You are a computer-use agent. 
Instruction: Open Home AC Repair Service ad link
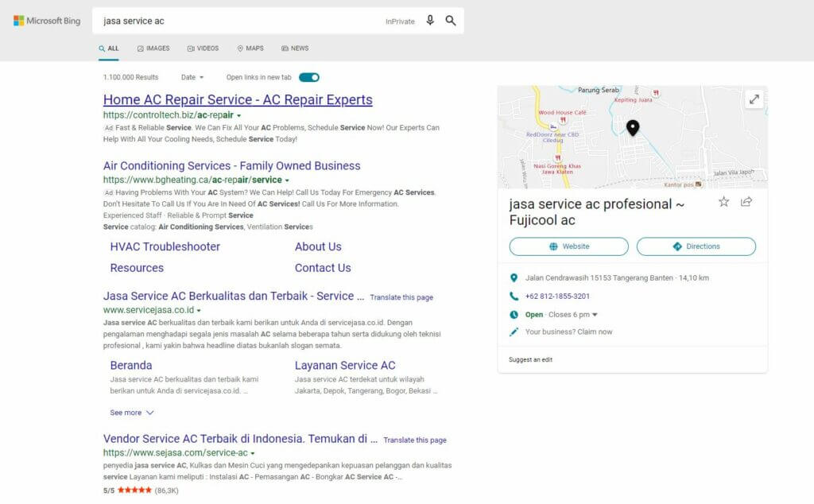238,99
